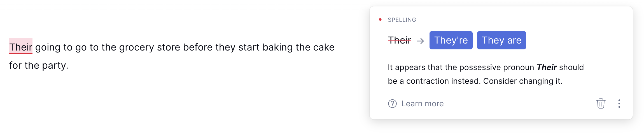This screenshot has width=644, height=139.
Task: Click the arrow icon beside struck-through Their
Action: [x=420, y=41]
